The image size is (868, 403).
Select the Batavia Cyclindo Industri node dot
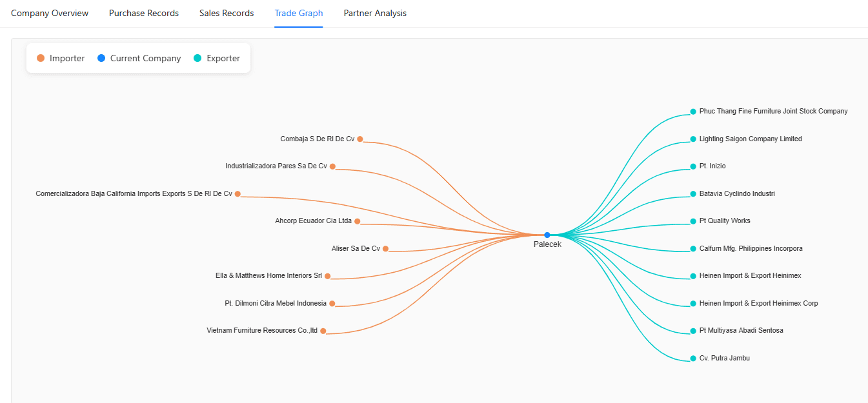tap(693, 194)
